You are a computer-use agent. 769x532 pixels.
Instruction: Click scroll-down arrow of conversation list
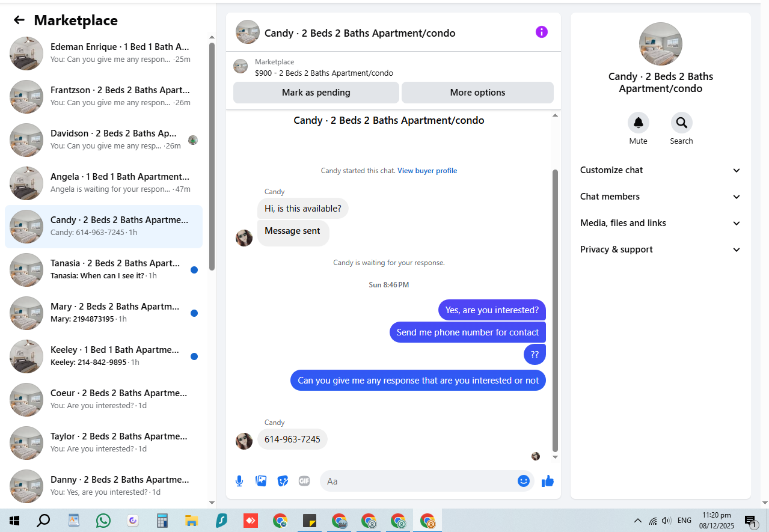pyautogui.click(x=212, y=503)
